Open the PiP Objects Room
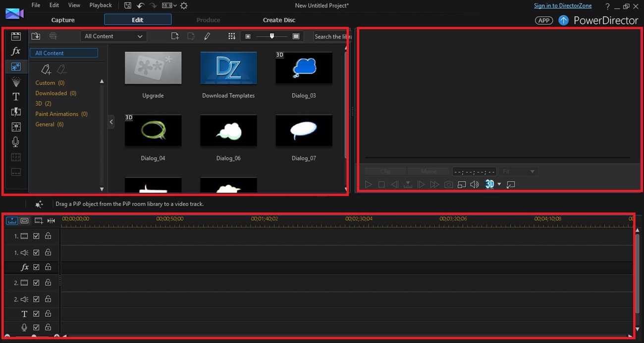The height and width of the screenshot is (343, 644). (16, 66)
